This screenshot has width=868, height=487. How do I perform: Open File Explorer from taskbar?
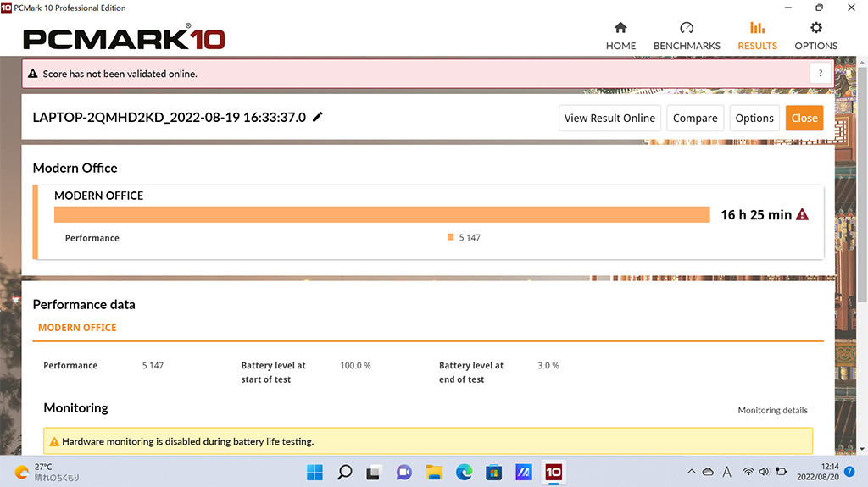(434, 472)
